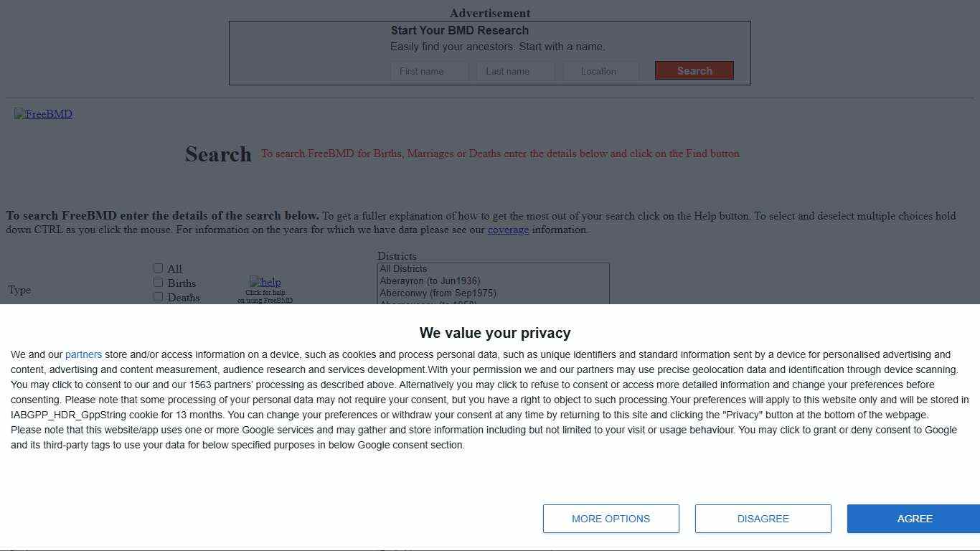Open the coverage information link
The width and height of the screenshot is (980, 551).
508,230
